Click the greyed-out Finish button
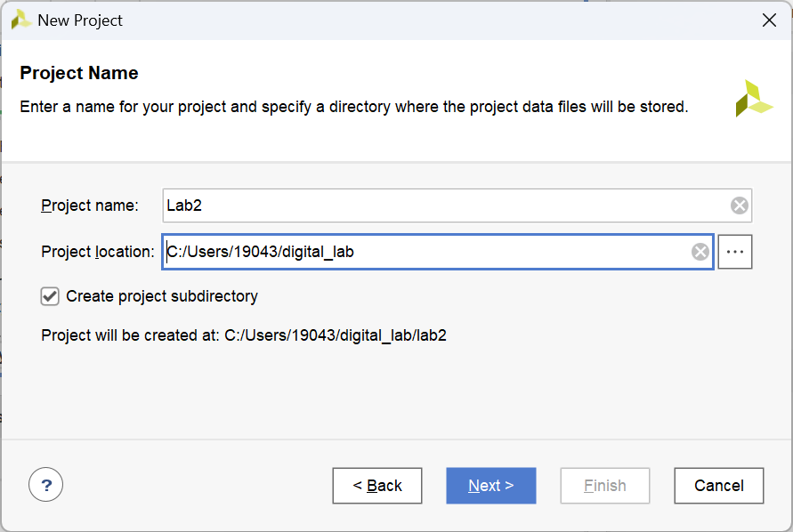 605,486
